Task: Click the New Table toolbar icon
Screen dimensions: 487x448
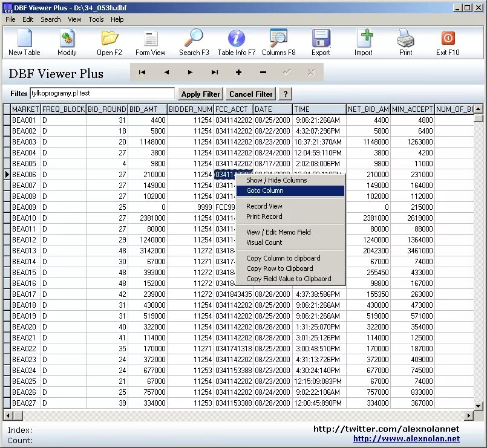Action: tap(24, 42)
